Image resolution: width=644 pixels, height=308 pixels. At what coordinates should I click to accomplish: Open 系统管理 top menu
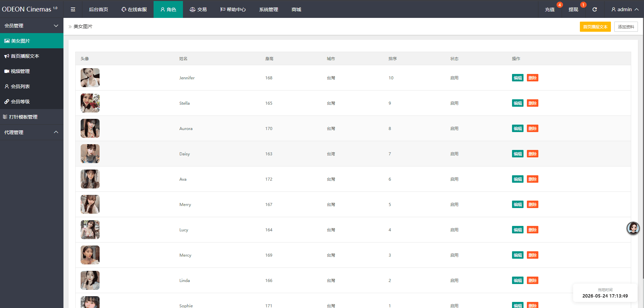(x=269, y=9)
